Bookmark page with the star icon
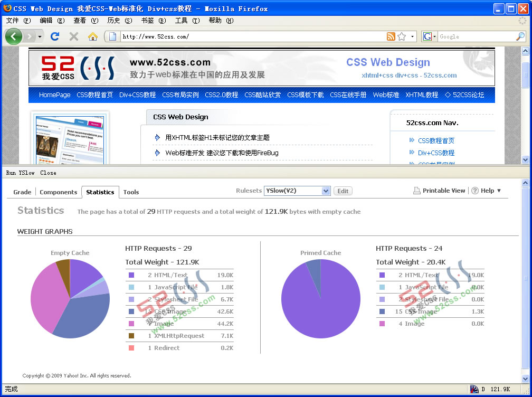 click(x=402, y=36)
